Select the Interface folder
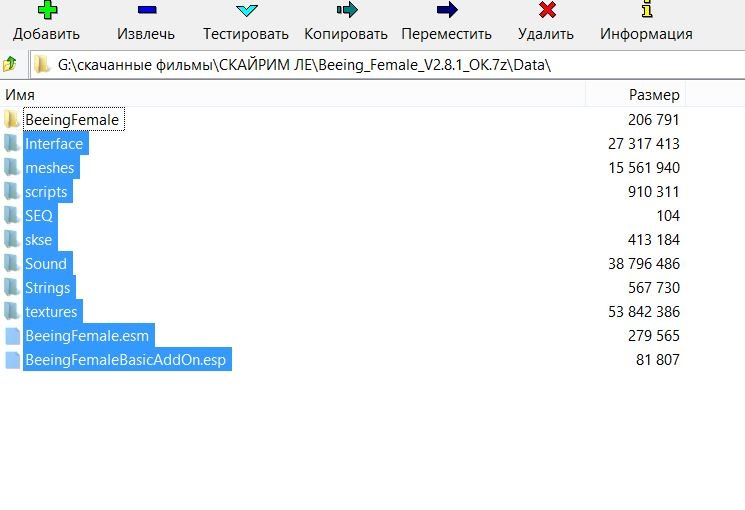The width and height of the screenshot is (745, 510). [54, 144]
